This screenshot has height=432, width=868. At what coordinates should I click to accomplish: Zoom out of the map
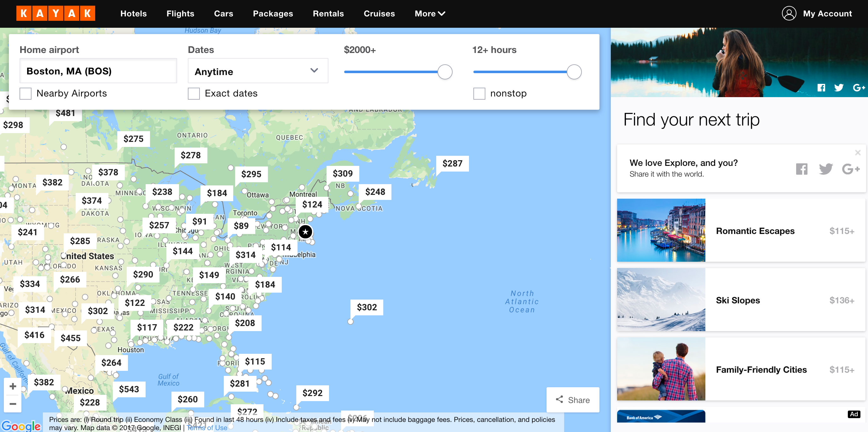point(13,404)
